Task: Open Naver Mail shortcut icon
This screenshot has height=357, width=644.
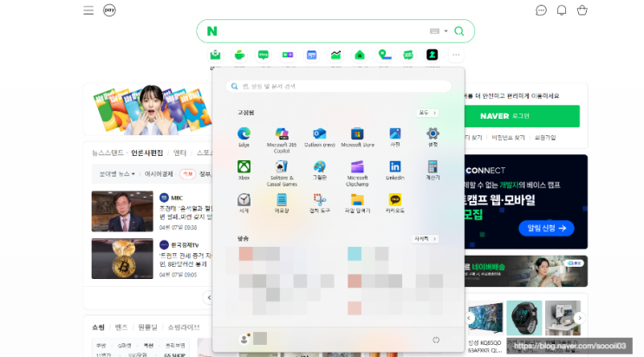Action: point(215,55)
